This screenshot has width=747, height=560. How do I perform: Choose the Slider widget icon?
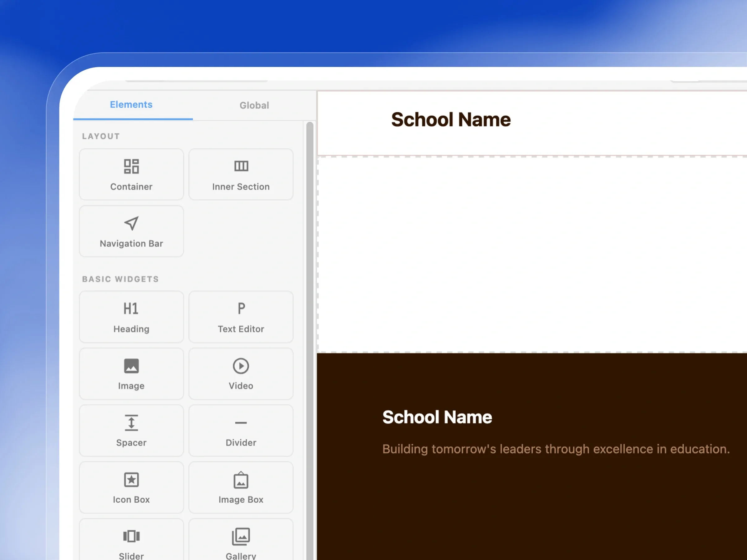(x=131, y=536)
